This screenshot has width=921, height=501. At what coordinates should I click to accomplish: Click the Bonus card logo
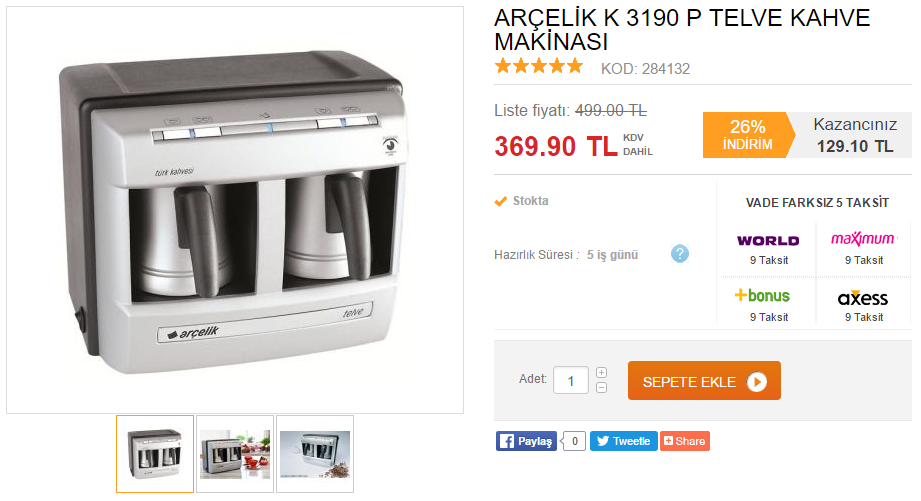762,295
